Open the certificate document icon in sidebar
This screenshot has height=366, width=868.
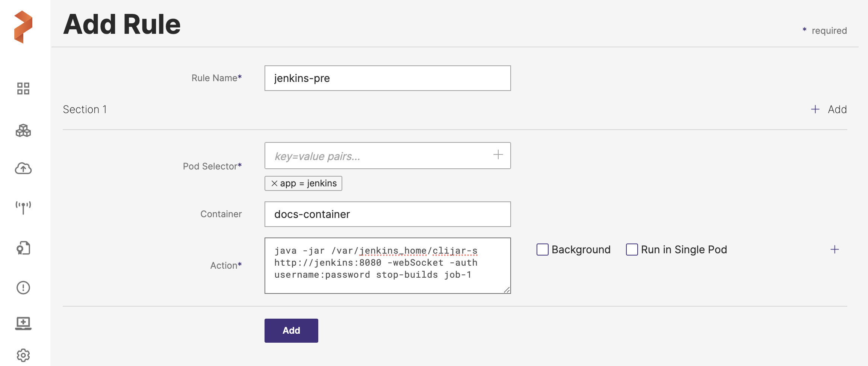(x=23, y=248)
